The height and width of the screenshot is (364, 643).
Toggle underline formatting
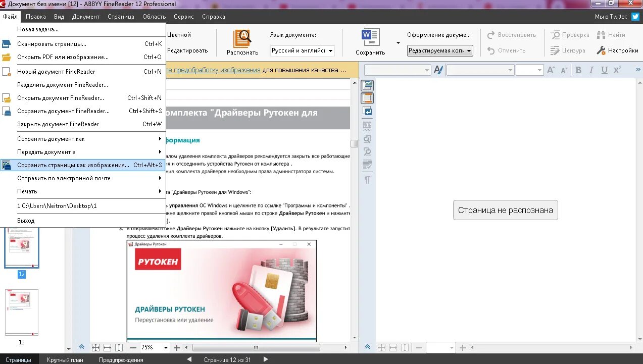(604, 70)
